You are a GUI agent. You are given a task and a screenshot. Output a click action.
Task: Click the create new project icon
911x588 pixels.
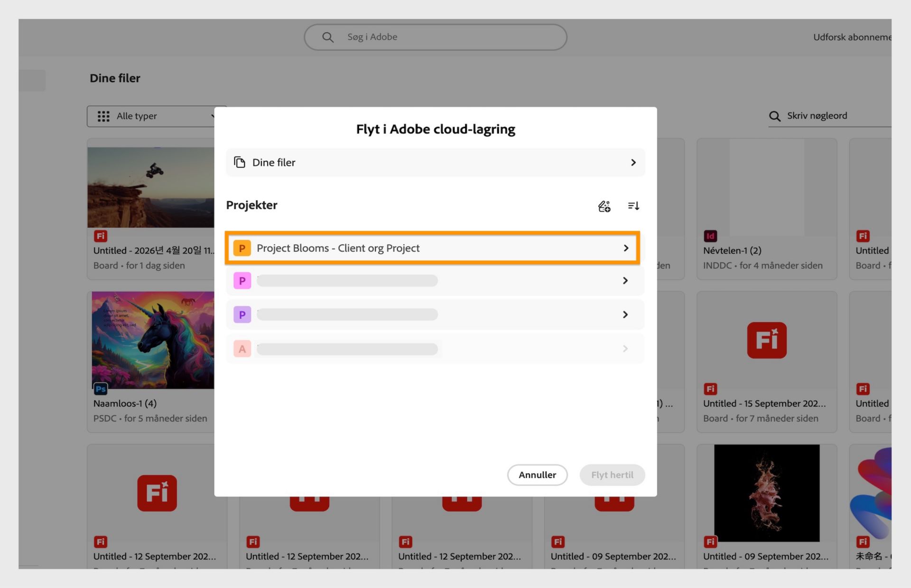tap(604, 206)
